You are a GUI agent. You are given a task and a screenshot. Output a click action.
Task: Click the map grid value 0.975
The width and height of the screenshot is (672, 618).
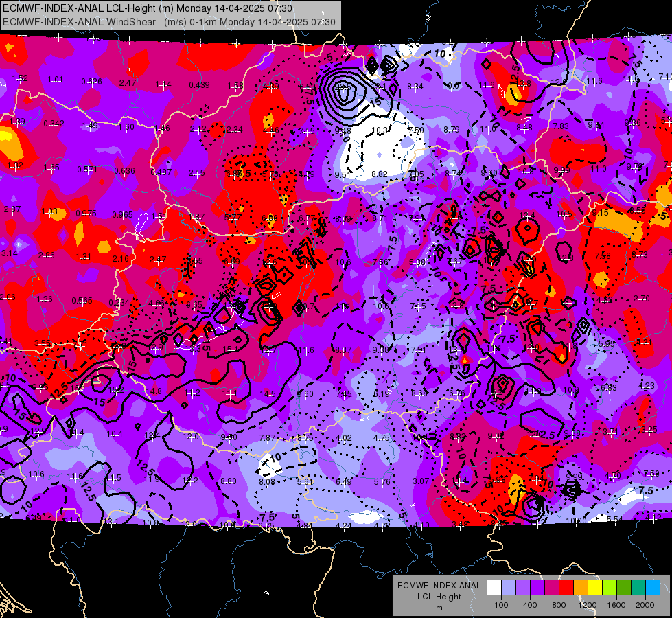(86, 213)
